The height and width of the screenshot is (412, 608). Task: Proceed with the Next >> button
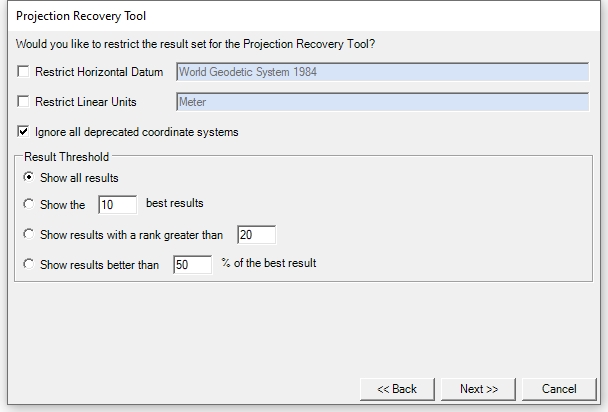pos(478,389)
